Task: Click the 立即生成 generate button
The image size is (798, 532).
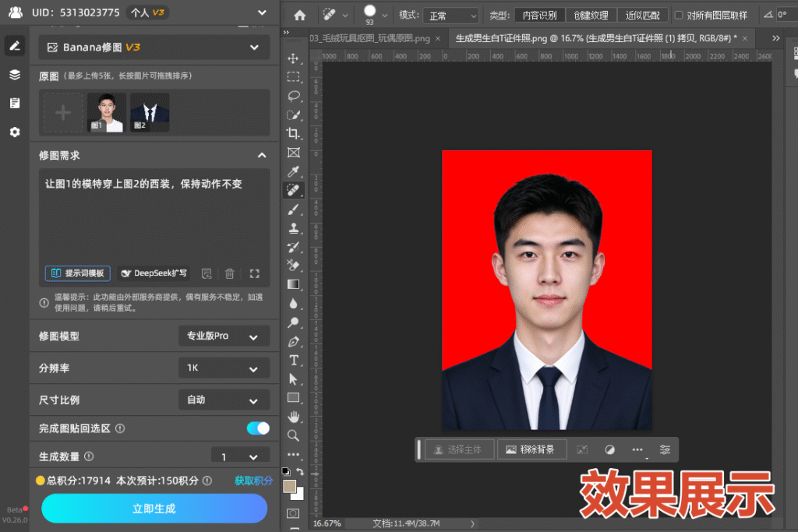Action: click(x=154, y=509)
